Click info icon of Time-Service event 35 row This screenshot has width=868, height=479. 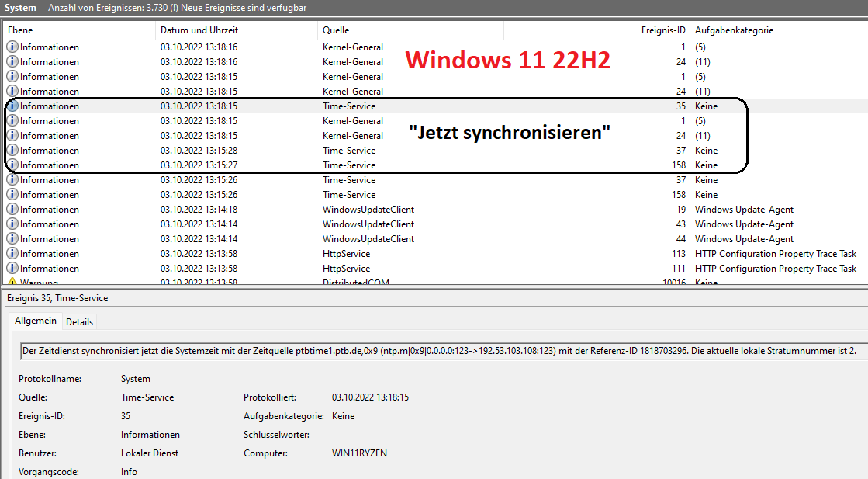point(12,106)
